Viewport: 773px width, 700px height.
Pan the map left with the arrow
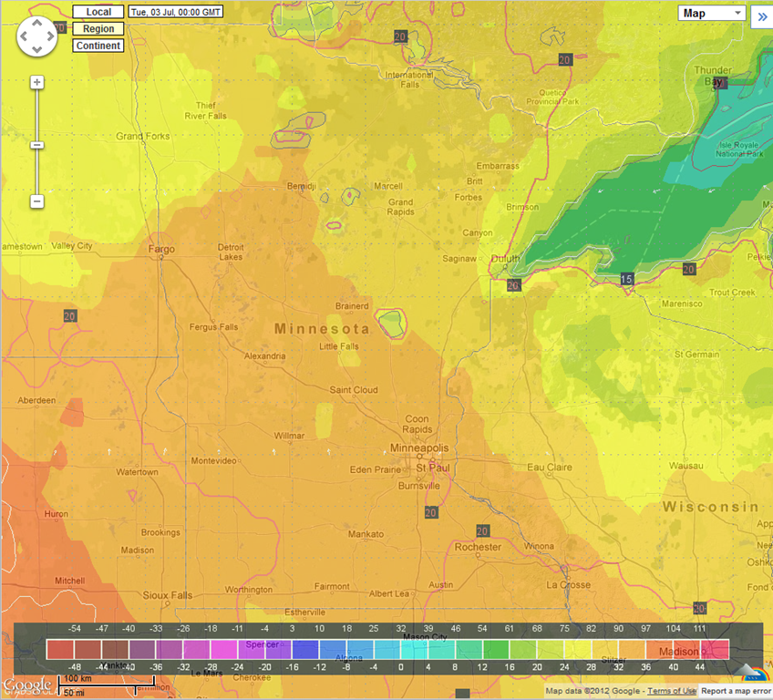[23, 36]
